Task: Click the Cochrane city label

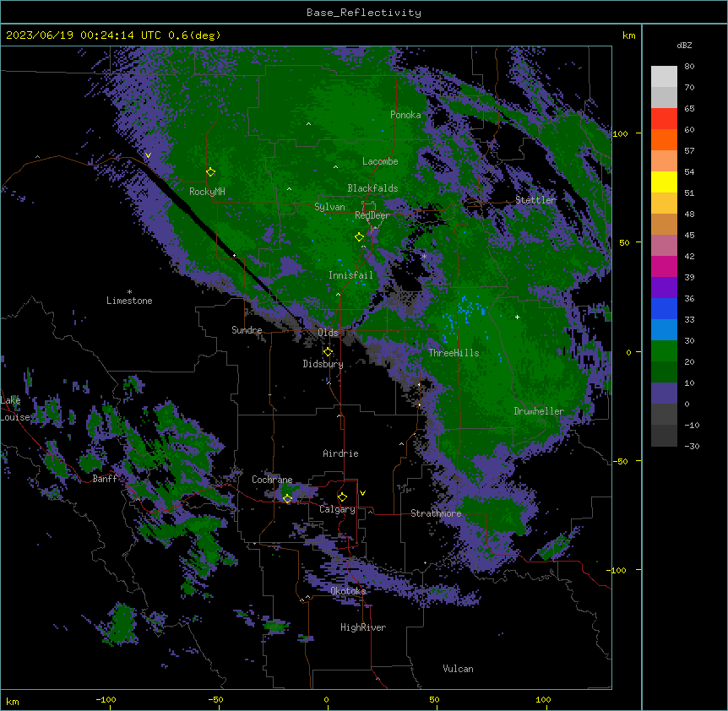Action: click(272, 480)
